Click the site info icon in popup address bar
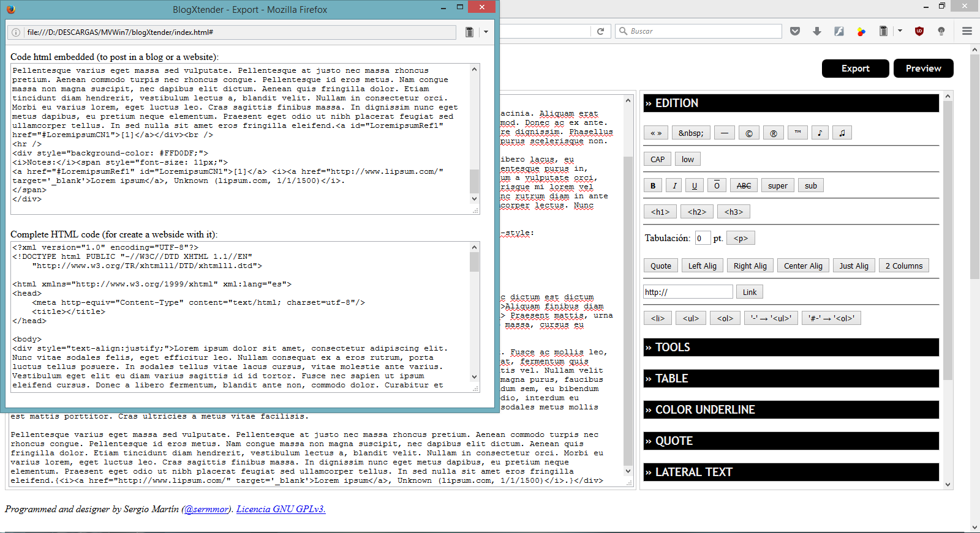Viewport: 980px width, 533px height. point(16,32)
